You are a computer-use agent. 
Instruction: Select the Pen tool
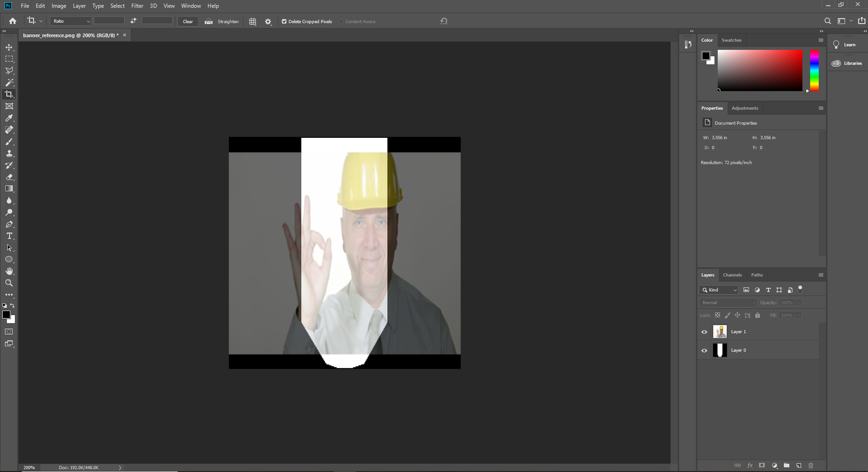[x=9, y=224]
